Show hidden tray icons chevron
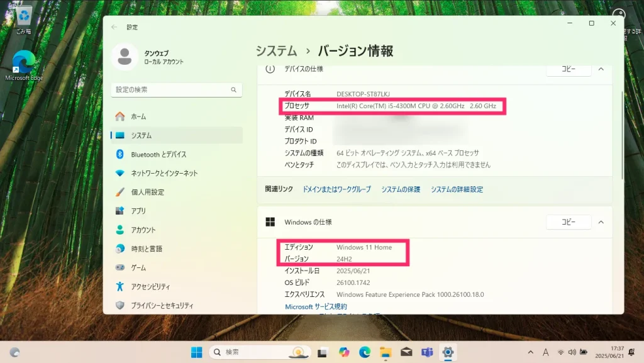The height and width of the screenshot is (363, 644). pyautogui.click(x=531, y=352)
